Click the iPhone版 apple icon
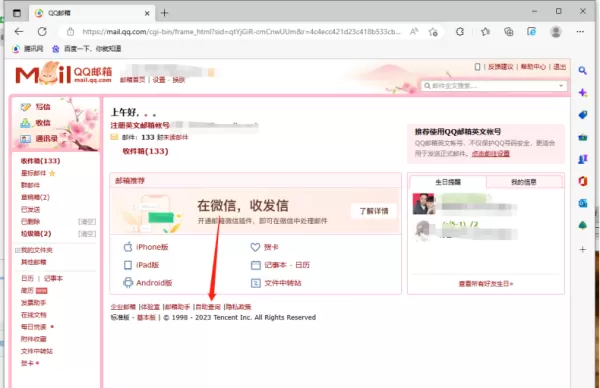The width and height of the screenshot is (600, 388). 128,247
